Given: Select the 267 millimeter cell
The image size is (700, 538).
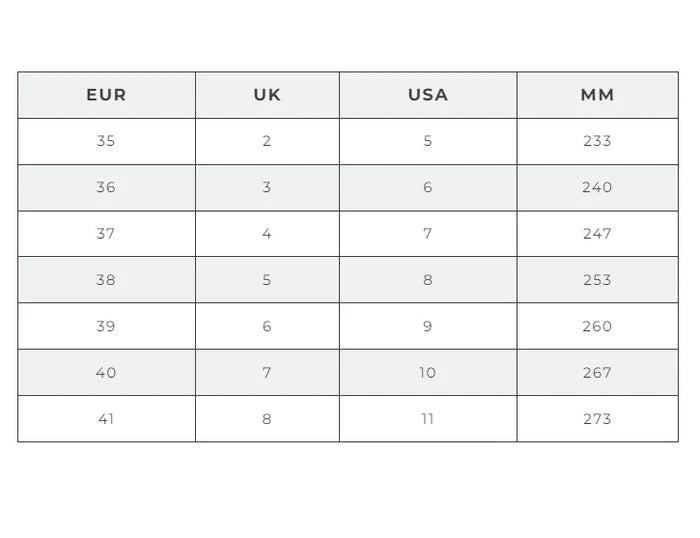Looking at the screenshot, I should tap(597, 373).
